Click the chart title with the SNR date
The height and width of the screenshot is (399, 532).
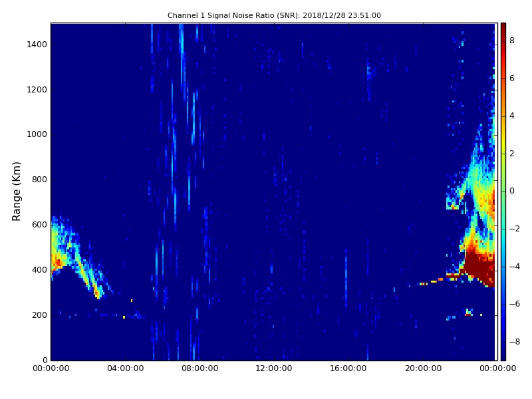[x=274, y=15]
